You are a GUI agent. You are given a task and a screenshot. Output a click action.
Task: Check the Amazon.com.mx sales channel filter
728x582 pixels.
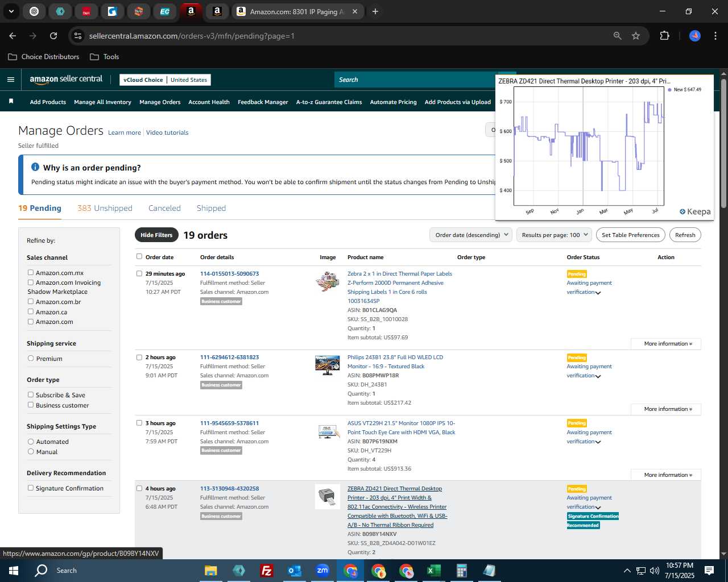point(31,272)
